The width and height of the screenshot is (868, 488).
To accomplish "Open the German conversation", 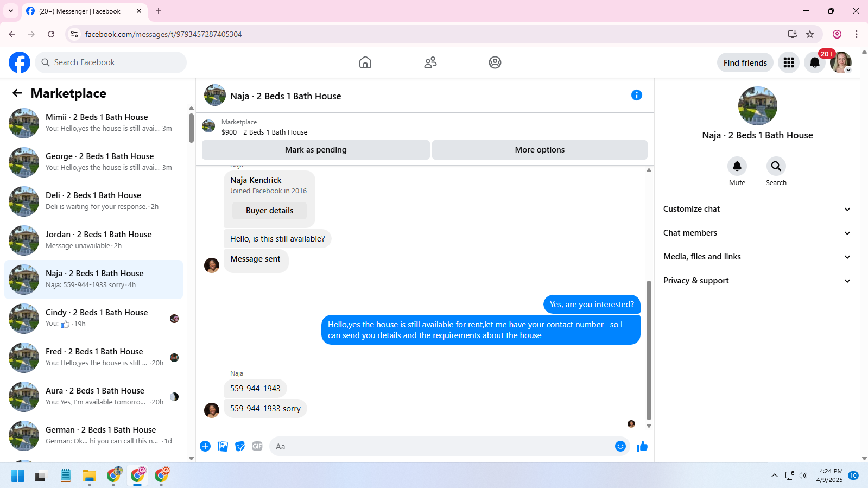I will pos(93,436).
